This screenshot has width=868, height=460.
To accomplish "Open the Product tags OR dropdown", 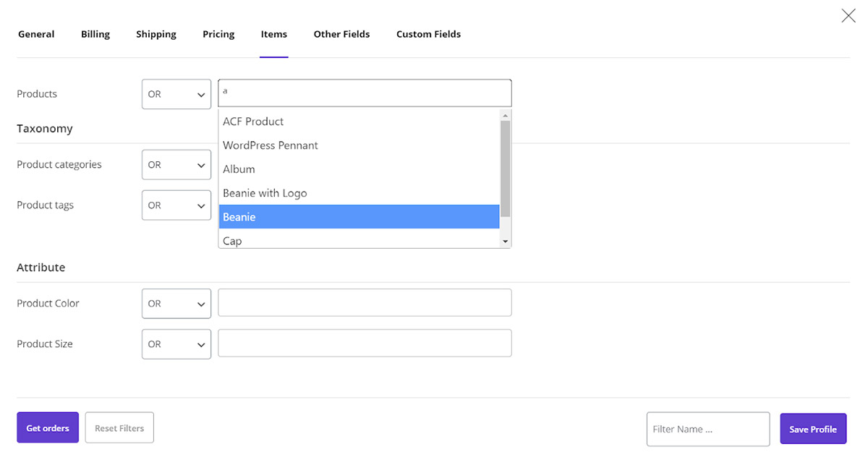I will pos(176,205).
